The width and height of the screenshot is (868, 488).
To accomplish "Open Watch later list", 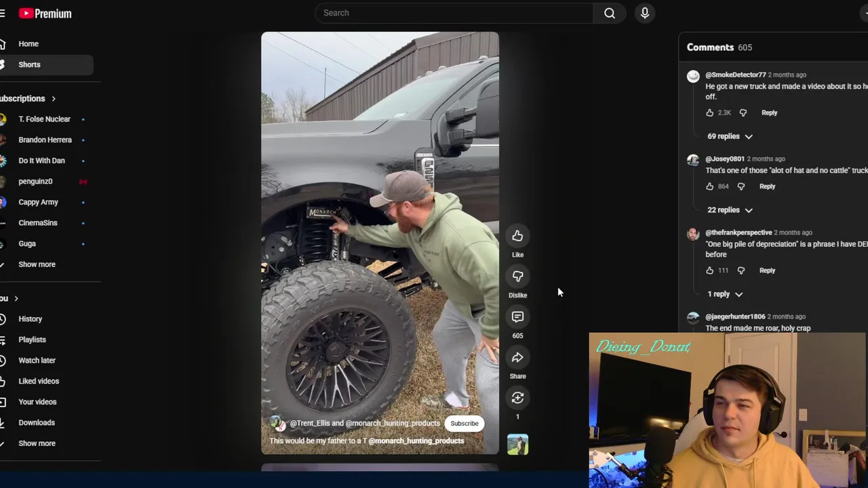I will click(x=37, y=361).
